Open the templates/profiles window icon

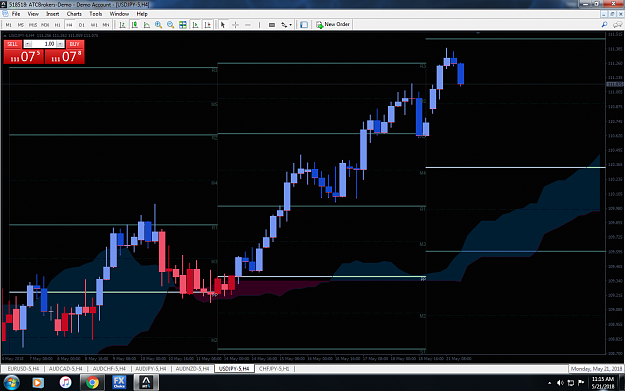(304, 25)
